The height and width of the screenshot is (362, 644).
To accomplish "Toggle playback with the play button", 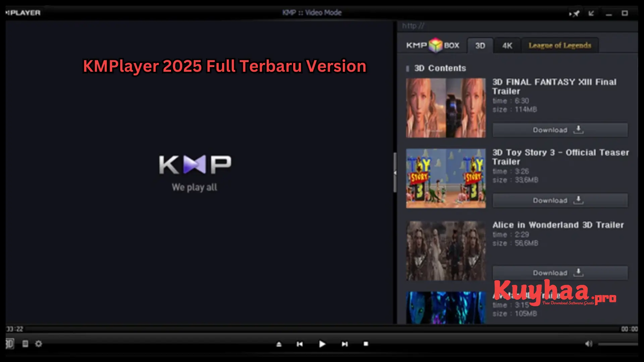I will point(322,344).
